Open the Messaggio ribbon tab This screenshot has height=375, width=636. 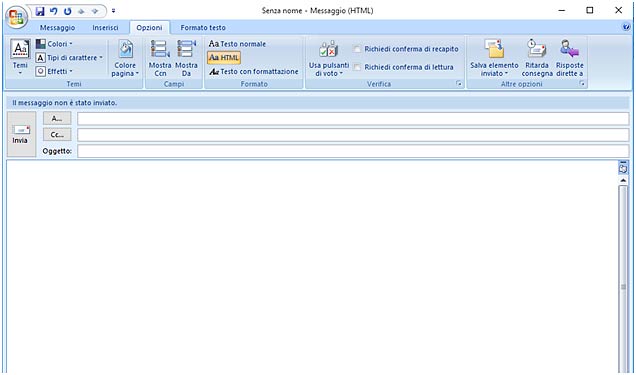[x=57, y=28]
